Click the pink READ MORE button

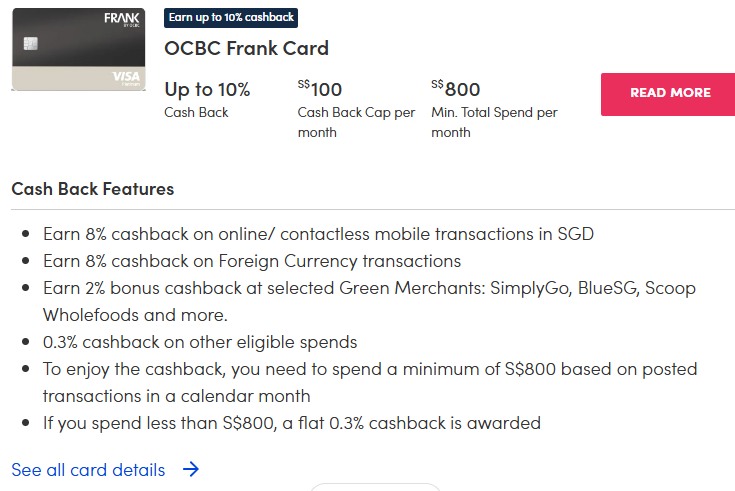pos(670,93)
